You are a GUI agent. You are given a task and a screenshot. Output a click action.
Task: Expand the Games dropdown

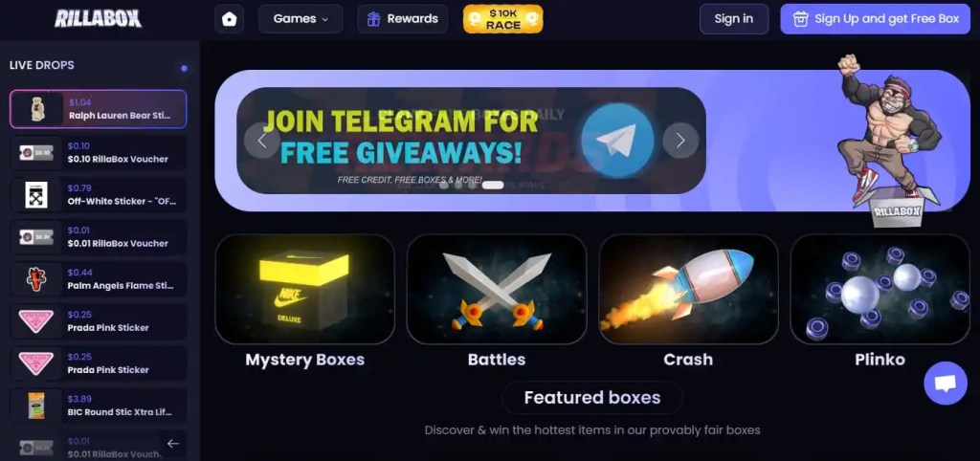click(x=301, y=19)
